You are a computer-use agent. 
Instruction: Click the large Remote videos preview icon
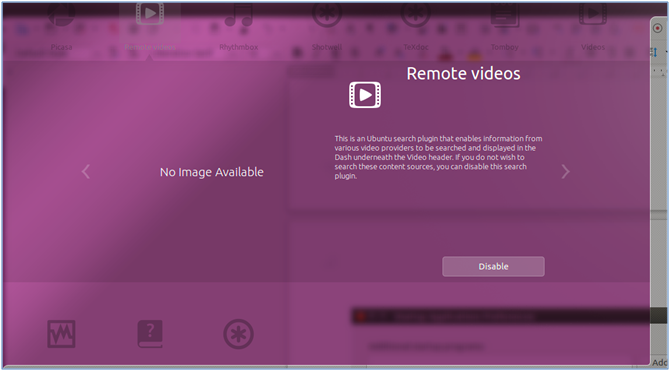[365, 95]
